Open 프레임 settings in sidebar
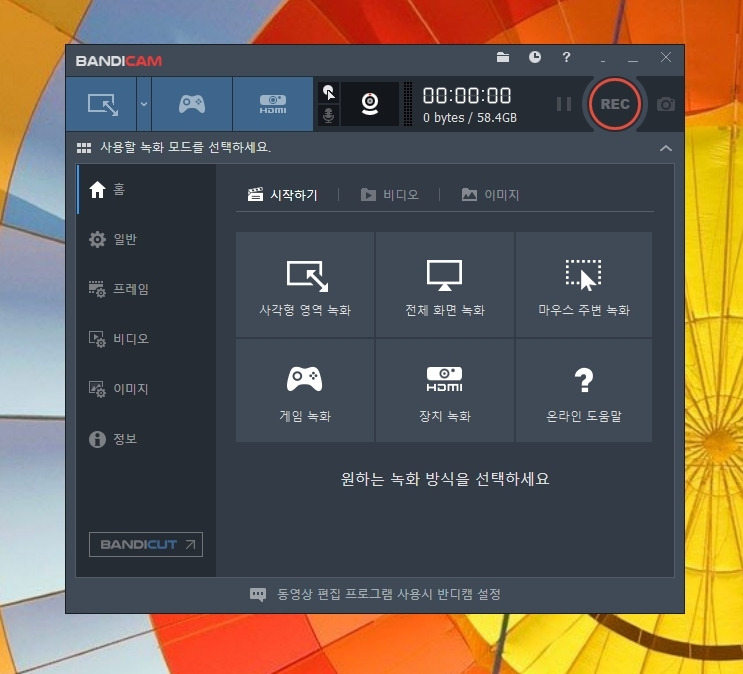This screenshot has width=743, height=674. [x=146, y=289]
